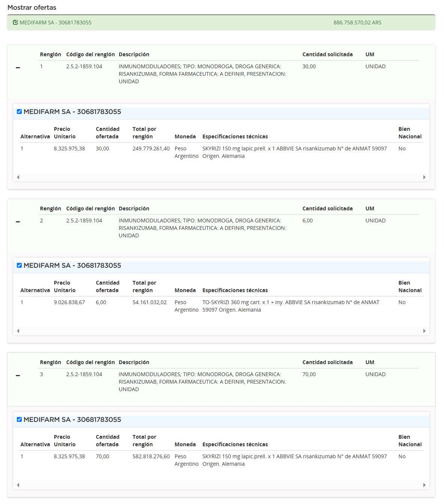
Task: Click right scroll arrow in renglón 1 offer table
Action: tap(424, 177)
